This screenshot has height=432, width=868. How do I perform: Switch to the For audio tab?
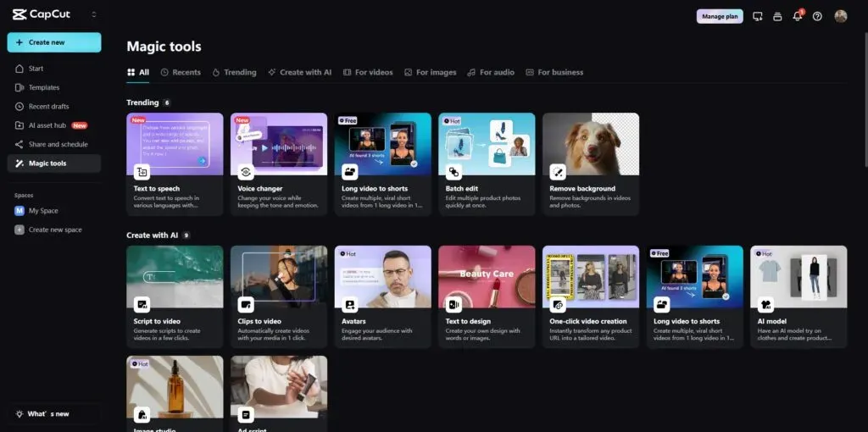pos(491,73)
